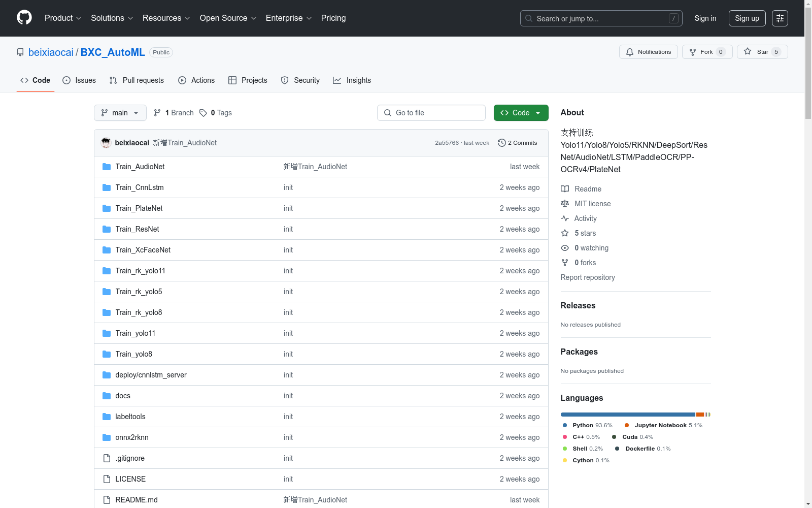Image resolution: width=812 pixels, height=508 pixels.
Task: Open the Train_XcFaceNet folder name
Action: point(143,250)
